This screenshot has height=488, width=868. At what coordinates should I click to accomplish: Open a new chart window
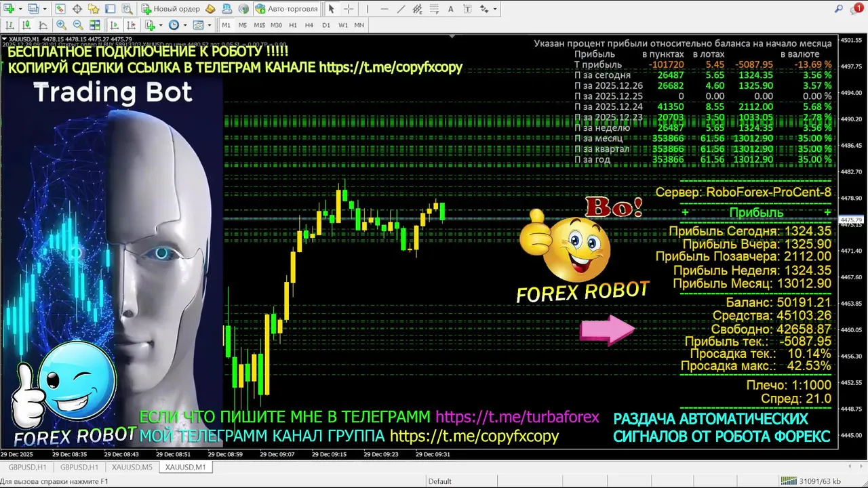(9, 9)
